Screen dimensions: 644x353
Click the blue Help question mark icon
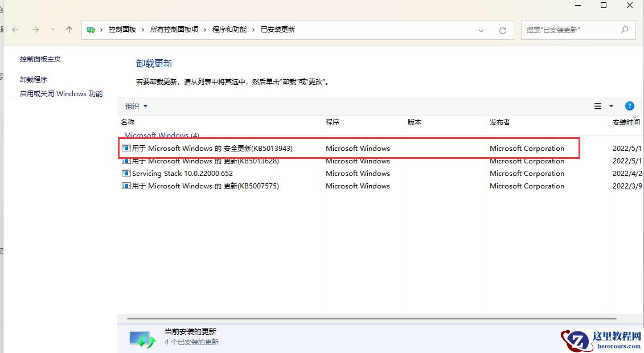pos(629,105)
